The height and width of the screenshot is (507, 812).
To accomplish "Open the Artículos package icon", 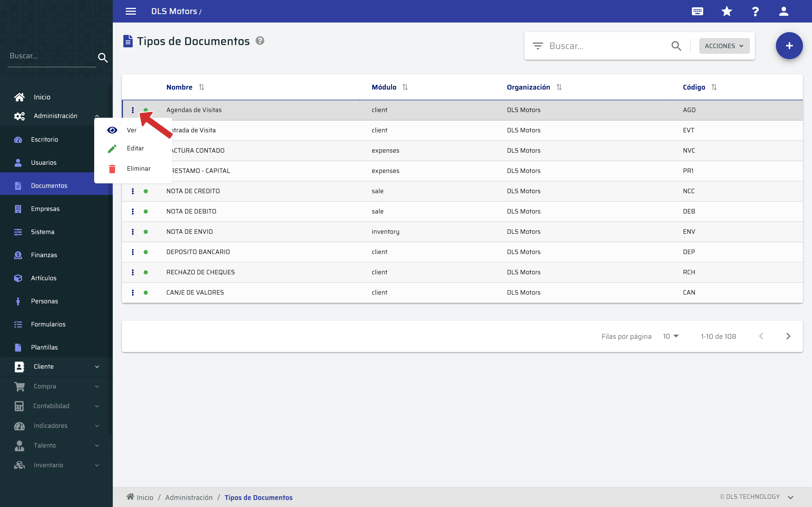I will (19, 278).
